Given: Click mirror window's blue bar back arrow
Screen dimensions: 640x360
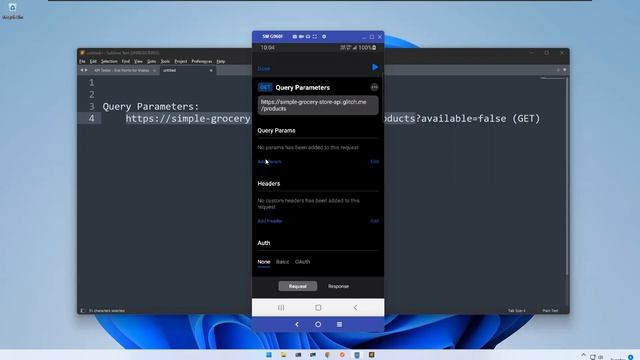Looking at the screenshot, I should click(x=297, y=324).
